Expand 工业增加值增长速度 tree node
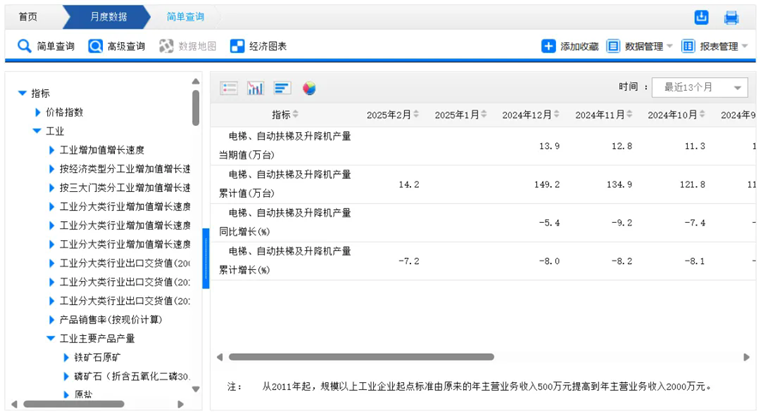 pyautogui.click(x=51, y=150)
